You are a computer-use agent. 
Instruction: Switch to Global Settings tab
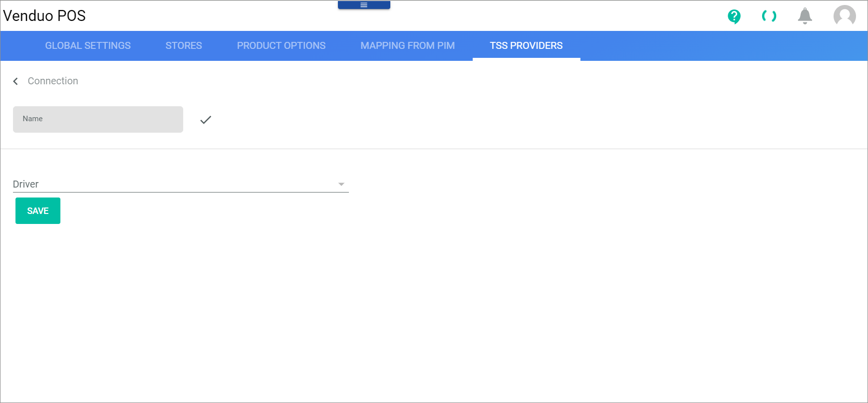88,46
